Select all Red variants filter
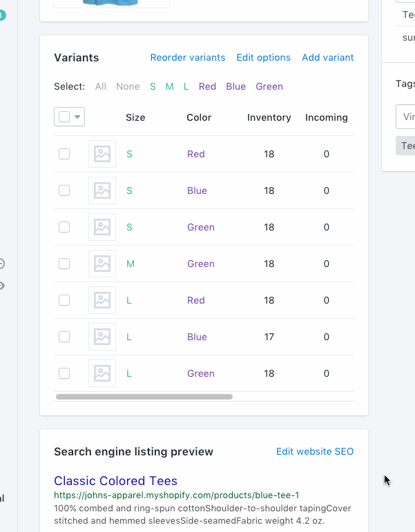 pyautogui.click(x=207, y=86)
